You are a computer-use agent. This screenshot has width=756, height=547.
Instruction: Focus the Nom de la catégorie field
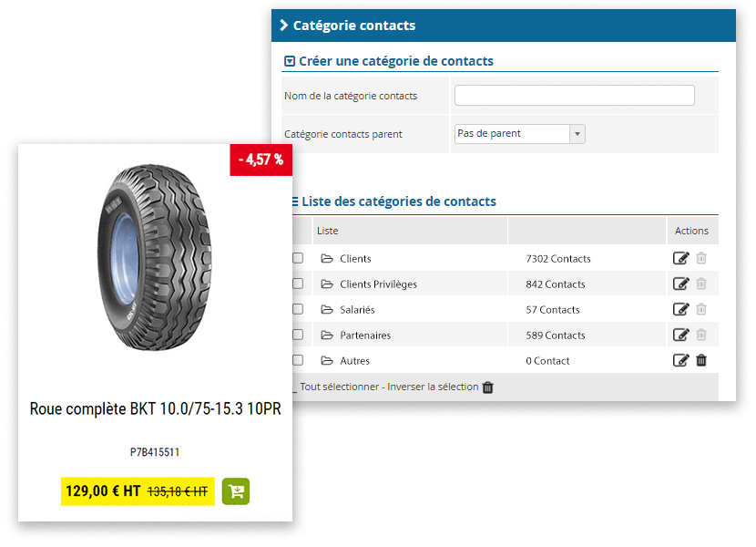point(574,96)
